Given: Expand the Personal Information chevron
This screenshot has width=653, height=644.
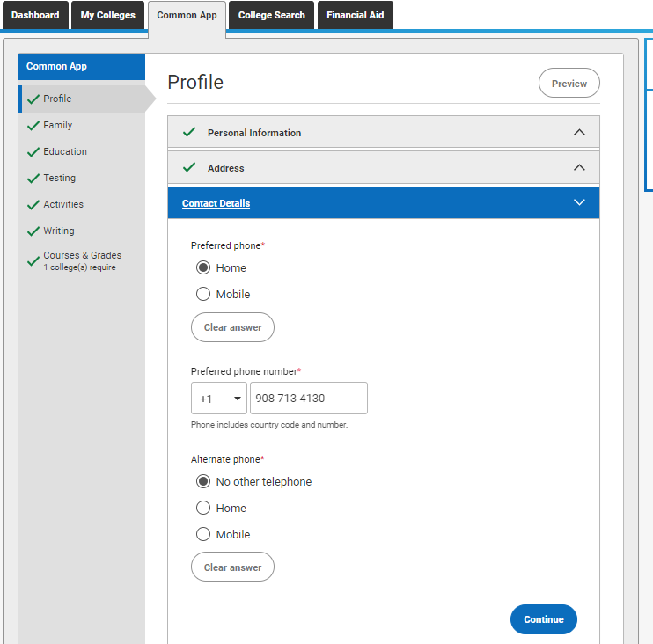Looking at the screenshot, I should click(579, 132).
